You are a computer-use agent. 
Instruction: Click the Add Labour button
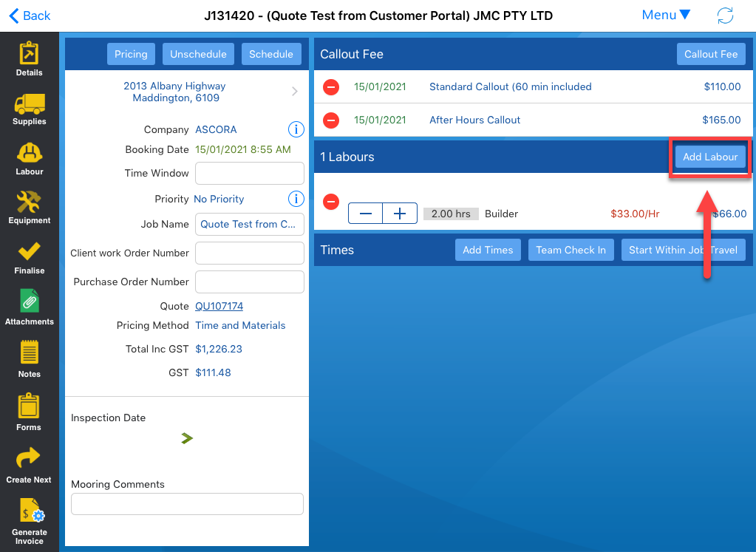tap(710, 157)
